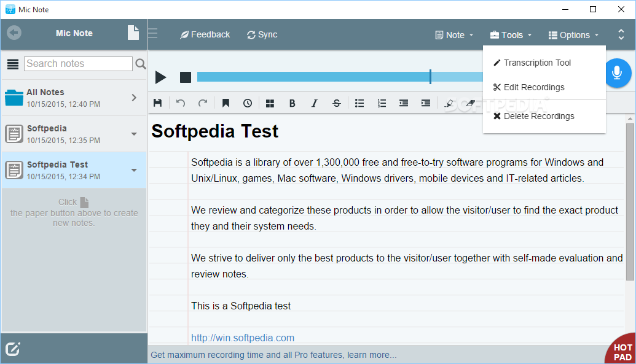Screen dimensions: 636x364
Task: Select the highlighter tool
Action: point(449,103)
